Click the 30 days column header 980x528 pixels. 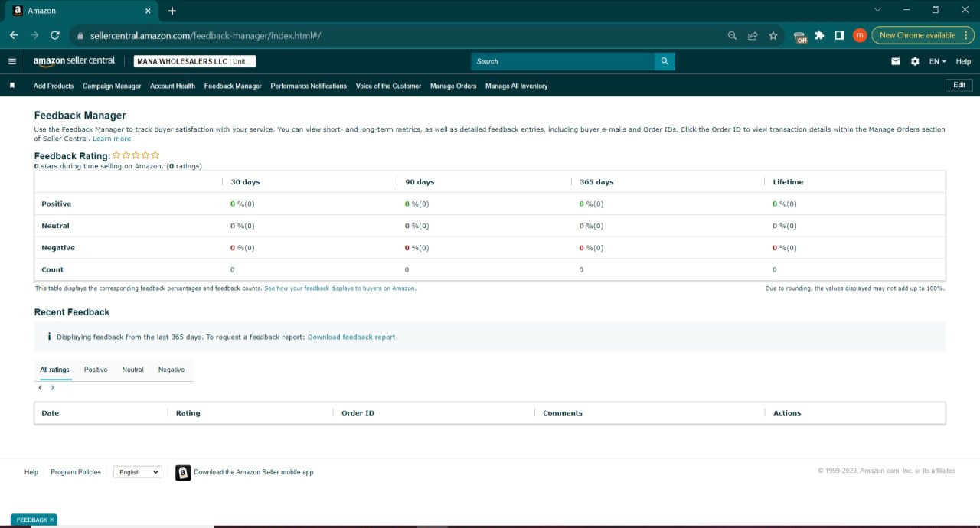245,182
